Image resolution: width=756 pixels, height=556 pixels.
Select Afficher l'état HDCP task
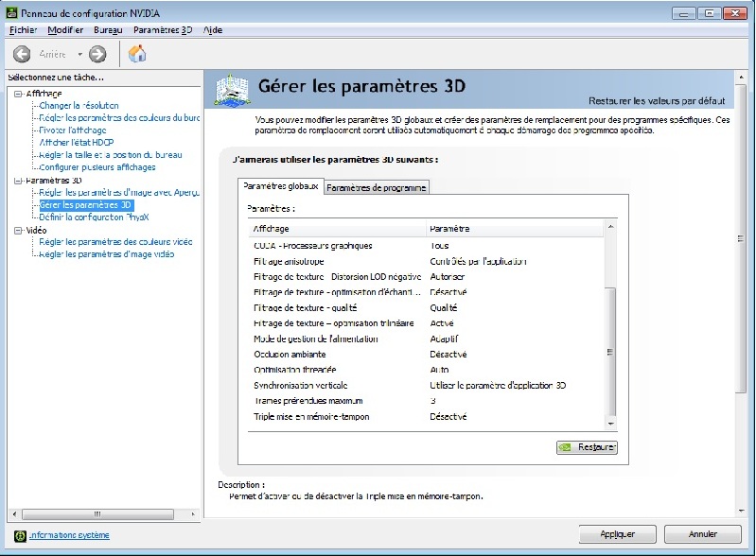coord(77,142)
